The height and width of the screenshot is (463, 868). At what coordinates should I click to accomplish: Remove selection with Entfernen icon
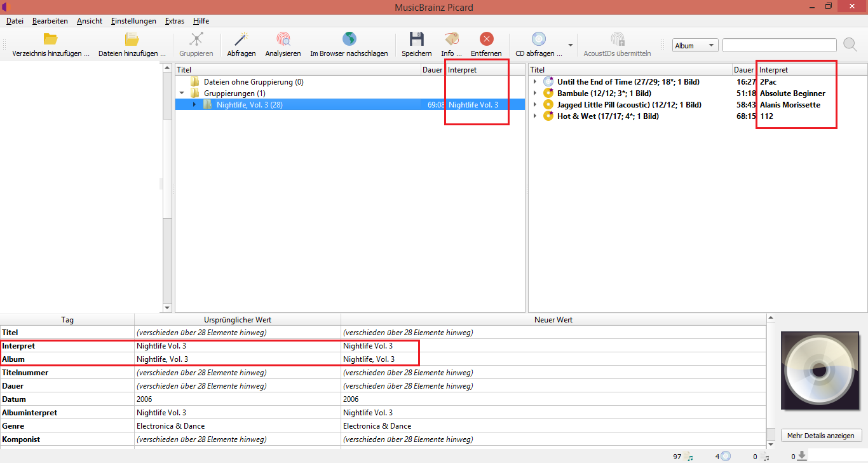486,39
